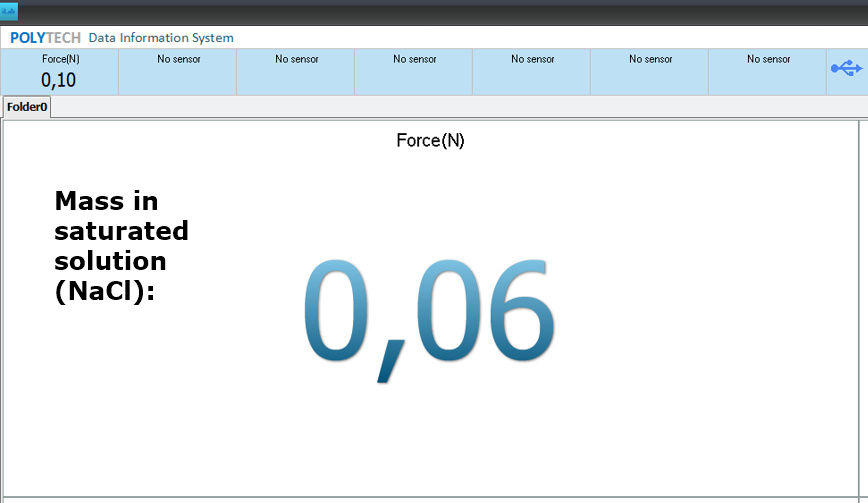Screen dimensions: 868x503
Task: Click the 0,10 value in the sensor bar
Action: coord(59,80)
